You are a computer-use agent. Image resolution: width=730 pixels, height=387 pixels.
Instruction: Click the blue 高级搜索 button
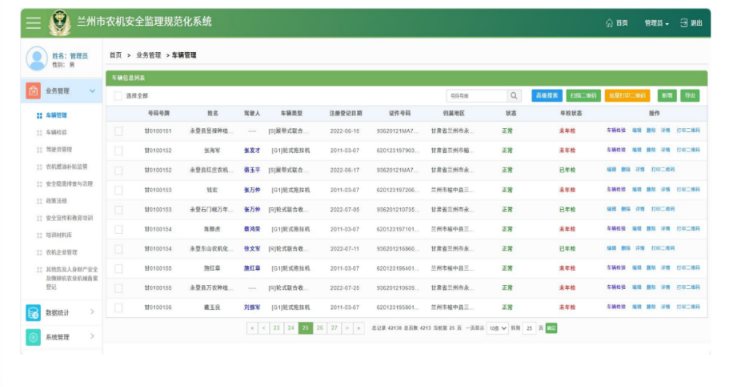click(547, 95)
